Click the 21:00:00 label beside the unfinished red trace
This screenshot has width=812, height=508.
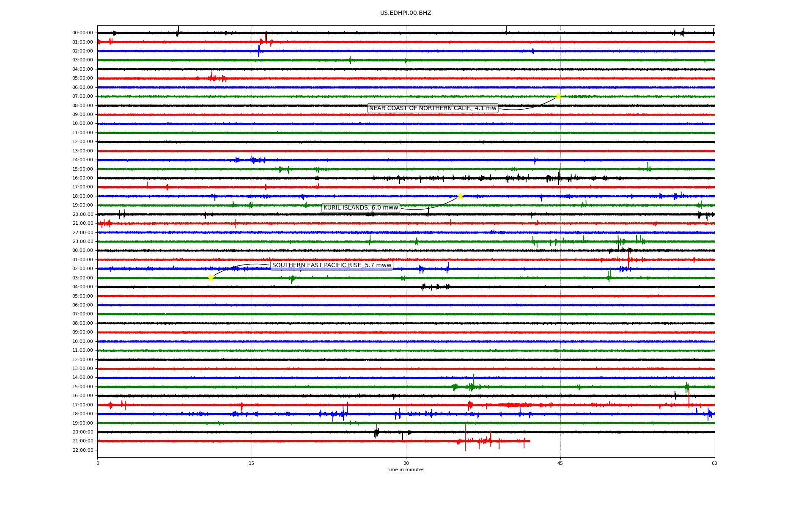(x=82, y=441)
